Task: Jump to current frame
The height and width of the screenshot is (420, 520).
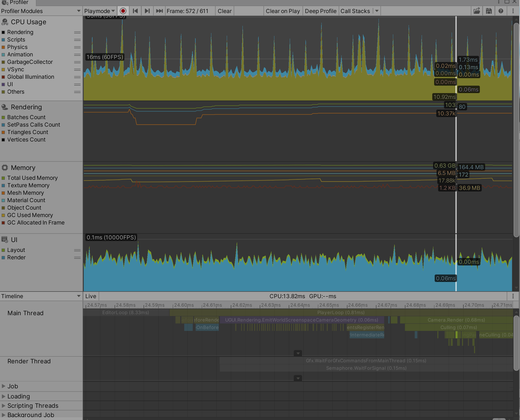Action: click(159, 11)
